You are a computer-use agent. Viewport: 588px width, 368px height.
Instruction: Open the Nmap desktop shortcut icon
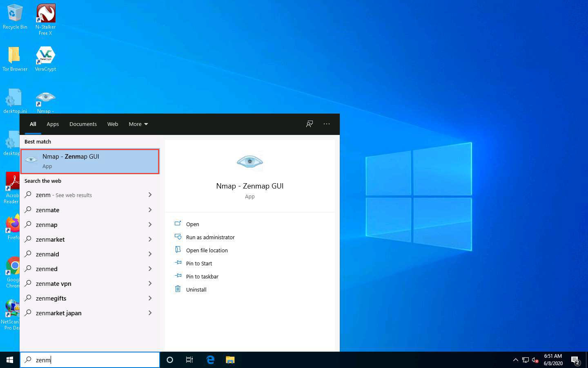(45, 101)
